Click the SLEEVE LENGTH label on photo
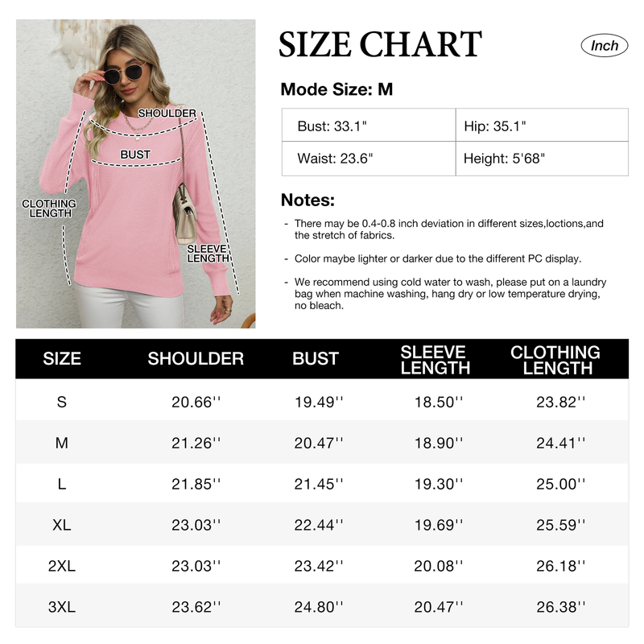The image size is (644, 644). point(208,254)
